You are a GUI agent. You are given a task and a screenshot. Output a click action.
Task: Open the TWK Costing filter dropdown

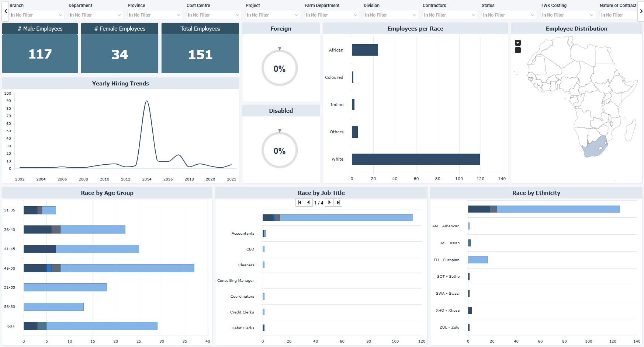(x=568, y=15)
